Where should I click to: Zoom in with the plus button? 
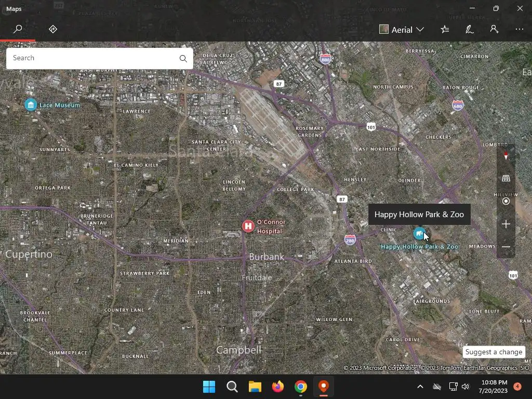coord(506,224)
